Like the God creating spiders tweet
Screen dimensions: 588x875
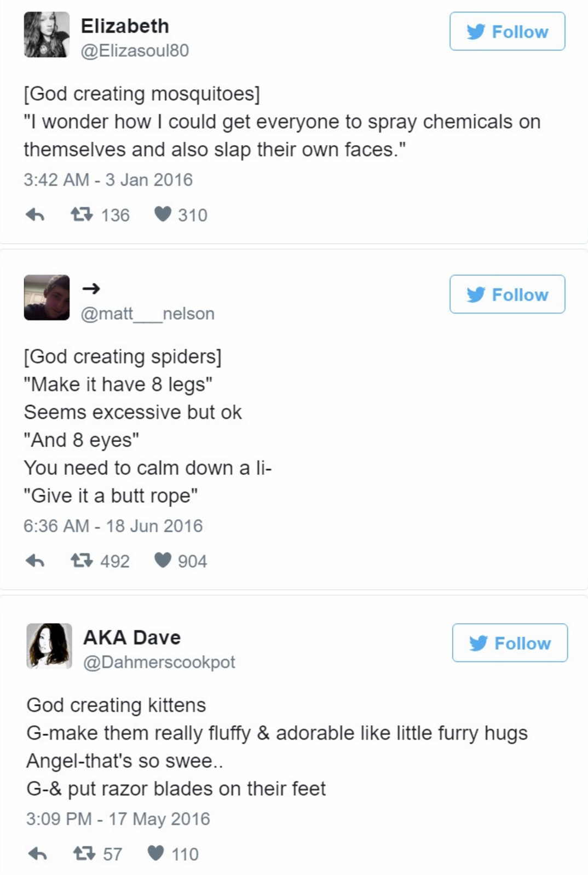pyautogui.click(x=163, y=560)
